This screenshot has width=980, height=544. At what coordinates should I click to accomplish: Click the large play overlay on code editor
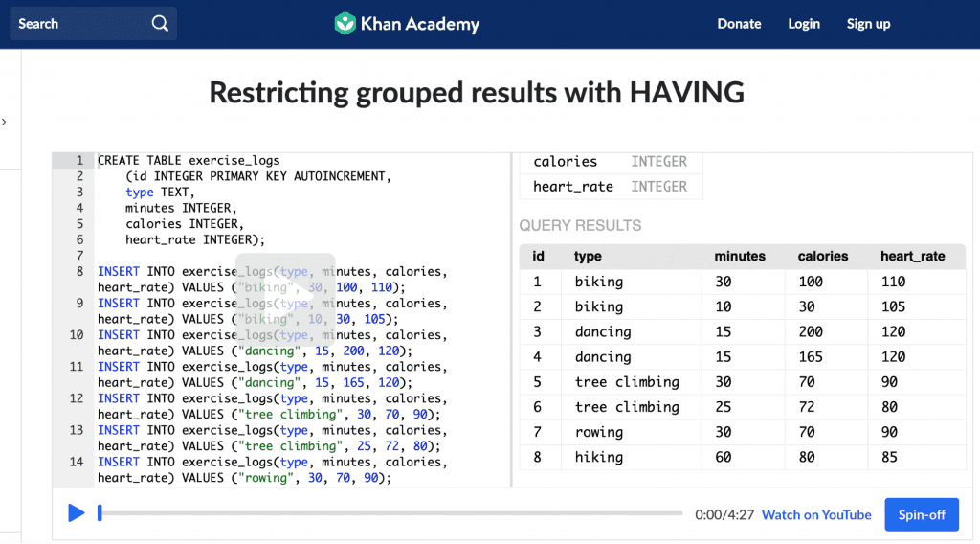pos(285,300)
